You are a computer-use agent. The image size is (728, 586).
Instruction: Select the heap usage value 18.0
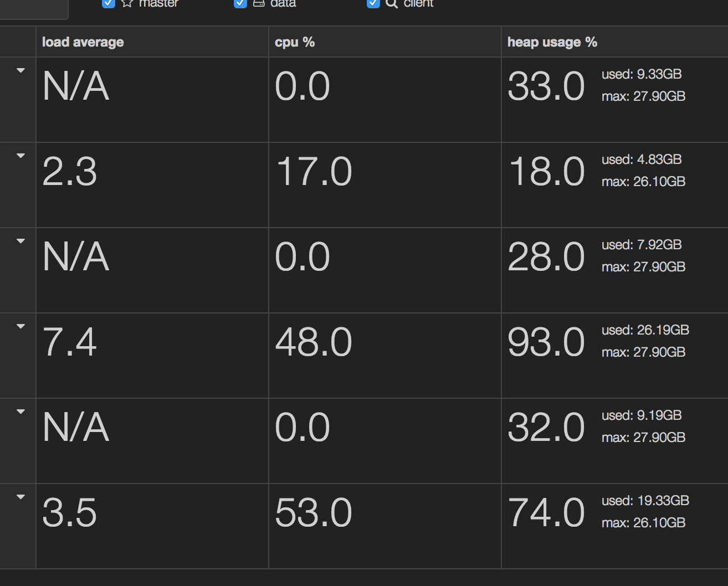[547, 171]
